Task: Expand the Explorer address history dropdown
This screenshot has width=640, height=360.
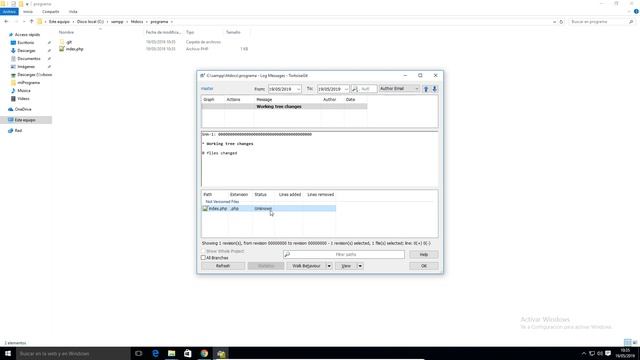Action: point(554,22)
